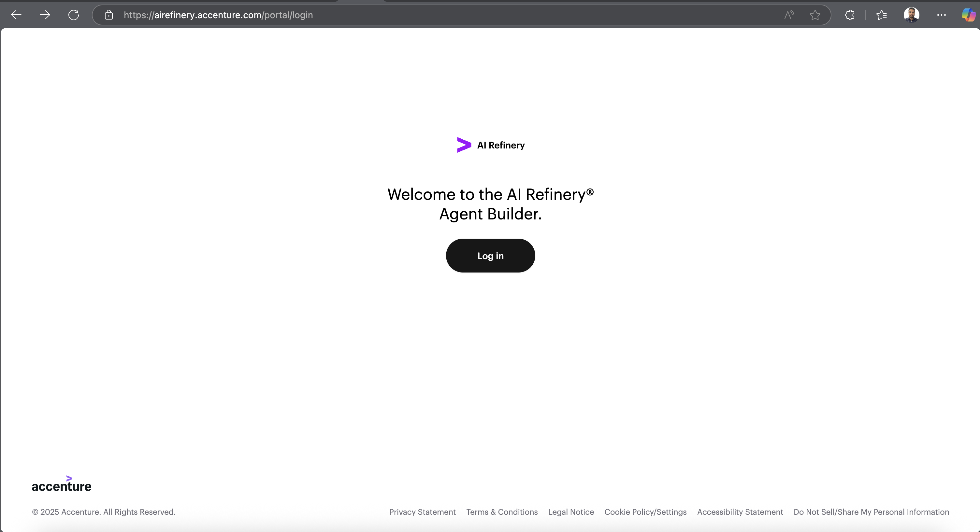Open Do Not Sell/Share My Personal Information

[x=871, y=512]
